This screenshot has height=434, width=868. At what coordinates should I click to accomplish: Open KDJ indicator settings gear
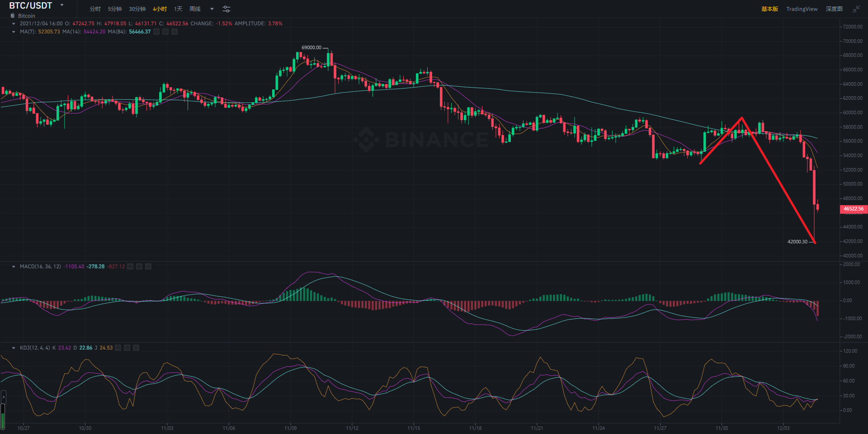[x=127, y=348]
